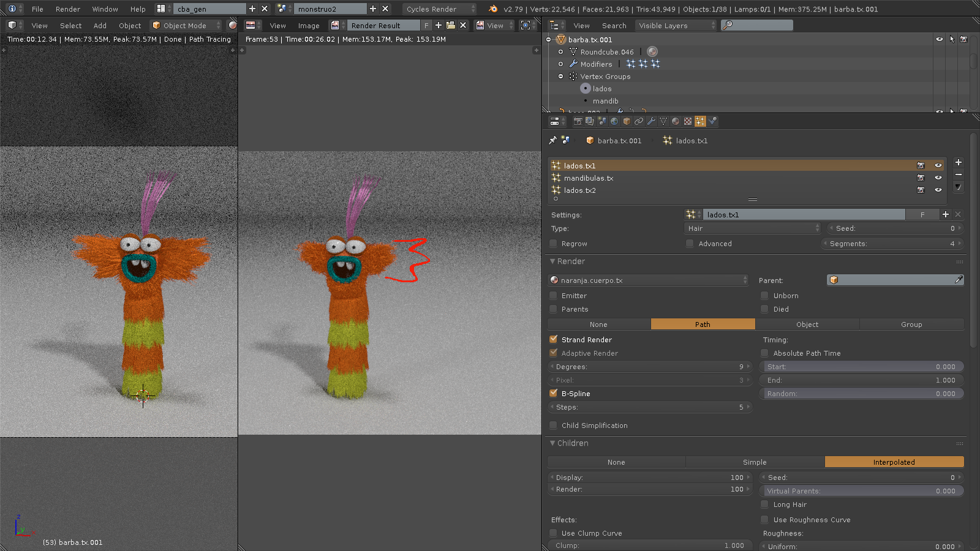Toggle render camera for lados.tx2 particle system

[921, 190]
